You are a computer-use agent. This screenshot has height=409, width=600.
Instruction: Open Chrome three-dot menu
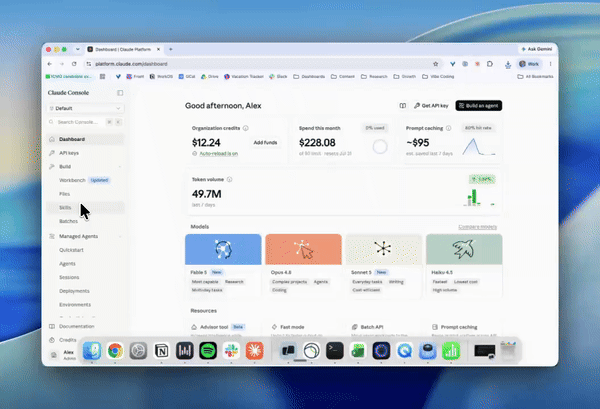(550, 64)
